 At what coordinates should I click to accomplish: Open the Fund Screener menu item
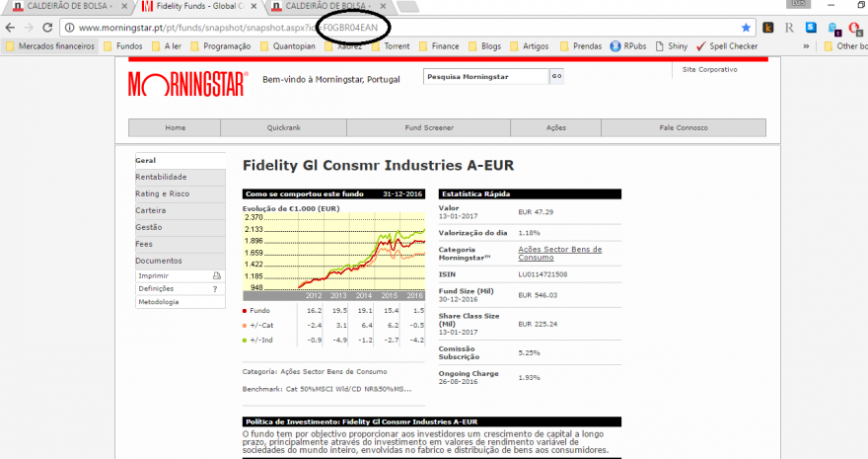coord(429,127)
